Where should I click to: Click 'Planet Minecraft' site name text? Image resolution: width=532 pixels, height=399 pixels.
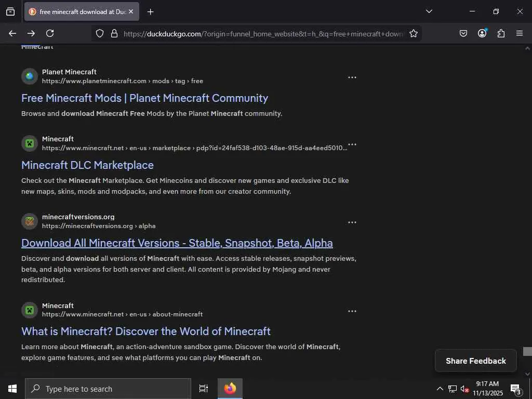[x=69, y=72]
